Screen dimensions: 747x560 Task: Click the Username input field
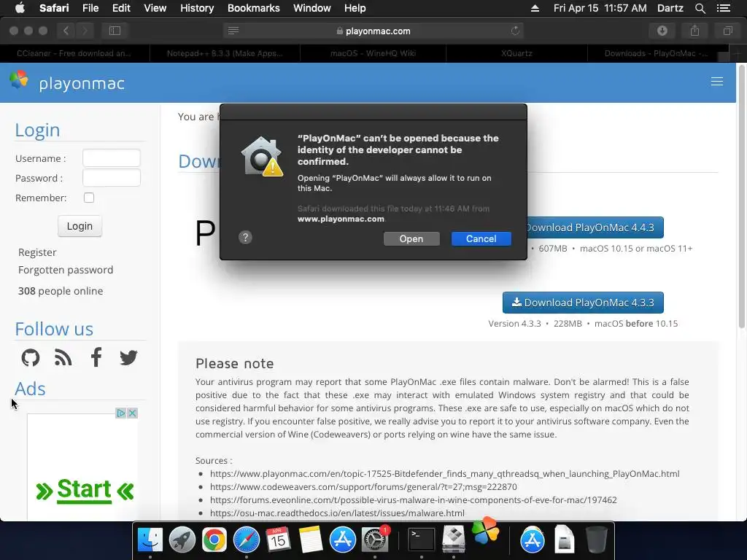(112, 158)
